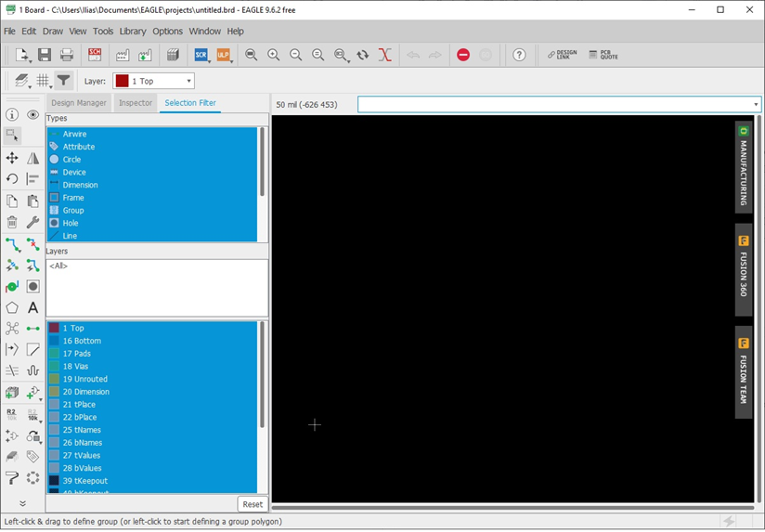
Task: Open the Library menu
Action: click(x=133, y=31)
